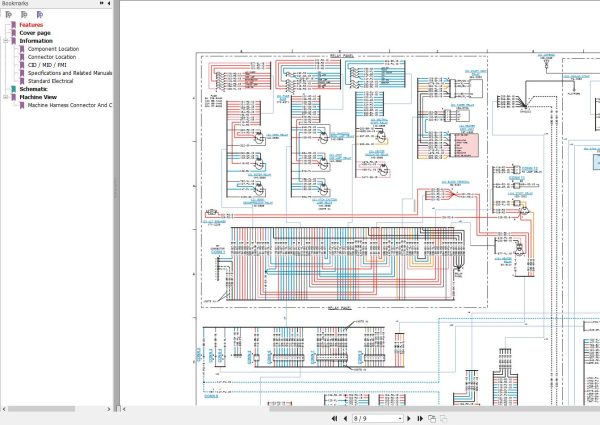The width and height of the screenshot is (600, 425).
Task: Click the greyed next view icon
Action: point(444,419)
